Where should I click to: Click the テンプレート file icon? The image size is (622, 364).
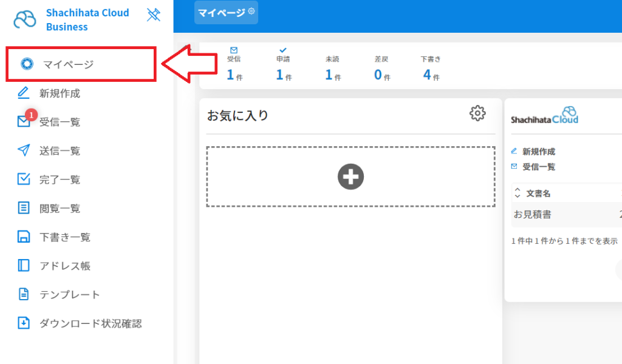tap(24, 294)
